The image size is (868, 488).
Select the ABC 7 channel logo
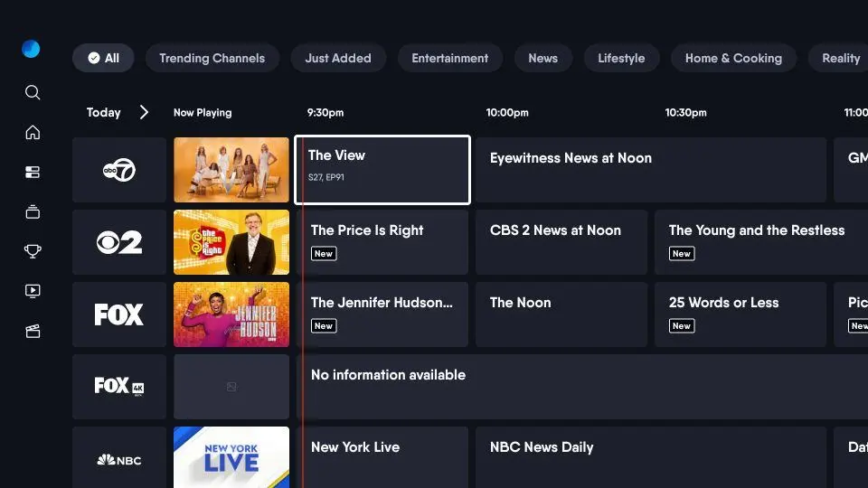click(119, 170)
